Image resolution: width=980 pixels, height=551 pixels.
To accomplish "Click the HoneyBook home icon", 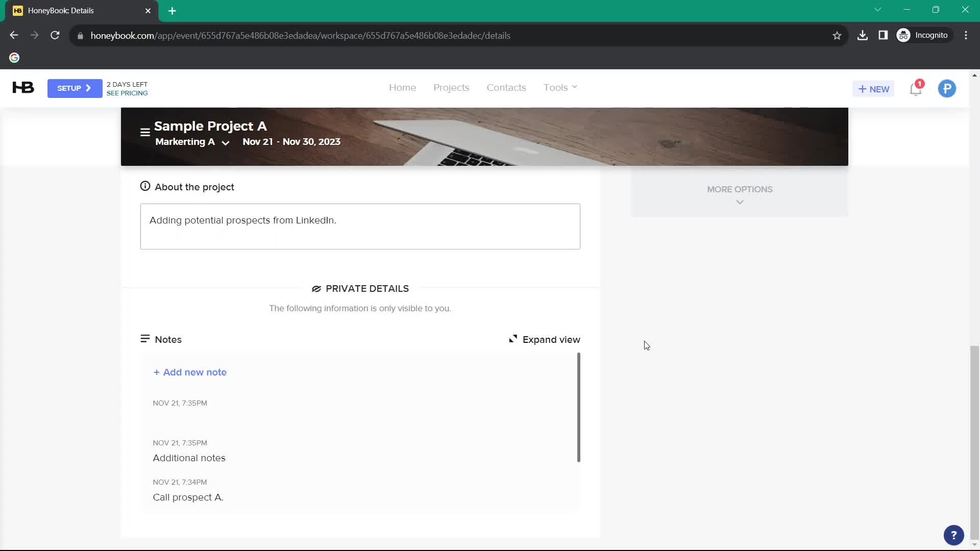I will point(22,88).
